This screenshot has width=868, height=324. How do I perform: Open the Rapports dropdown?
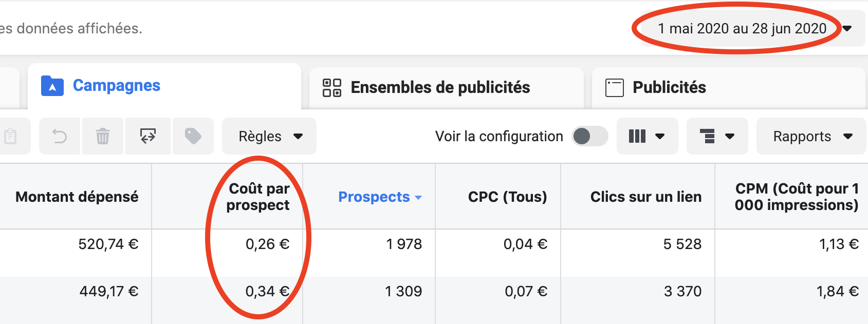point(811,136)
